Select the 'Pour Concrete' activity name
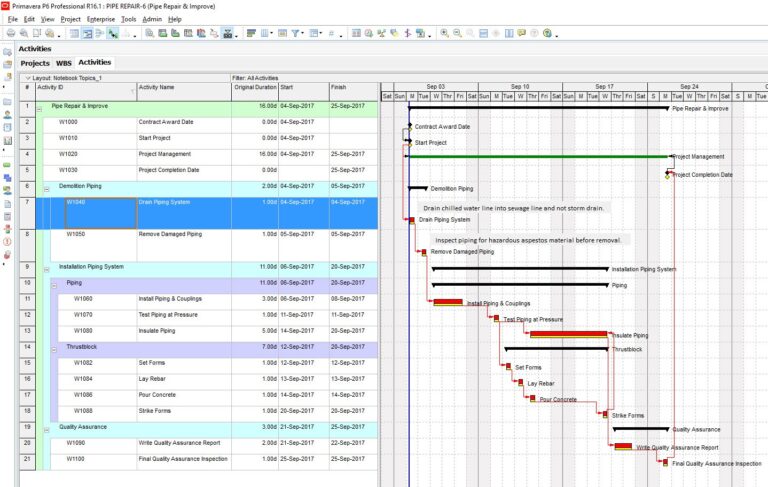768x487 pixels. point(157,395)
